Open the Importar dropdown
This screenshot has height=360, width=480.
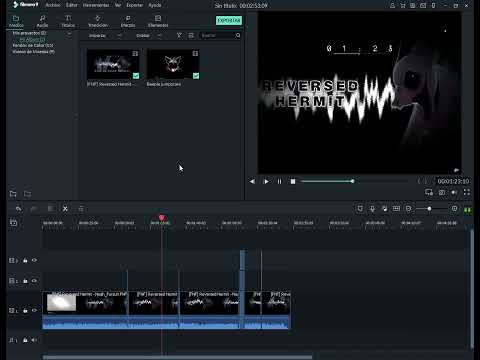[105, 35]
